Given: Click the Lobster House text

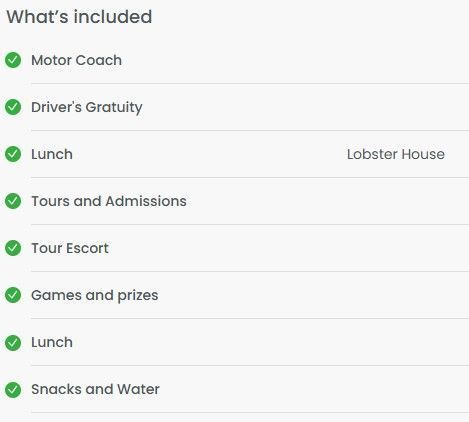Looking at the screenshot, I should click(396, 154).
